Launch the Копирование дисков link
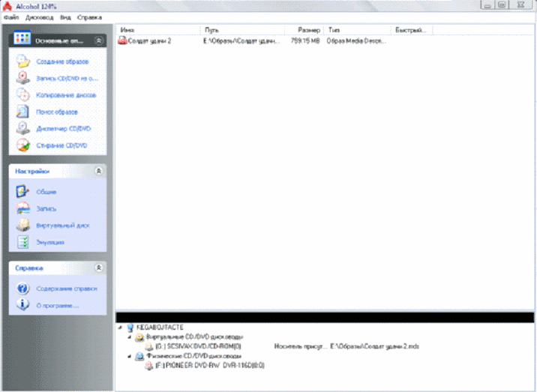Viewport: 537px width, 392px height. pyautogui.click(x=66, y=95)
